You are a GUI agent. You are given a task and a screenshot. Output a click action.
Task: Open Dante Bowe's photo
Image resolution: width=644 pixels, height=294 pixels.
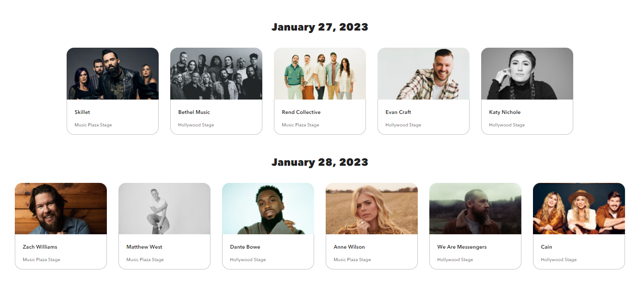(268, 209)
